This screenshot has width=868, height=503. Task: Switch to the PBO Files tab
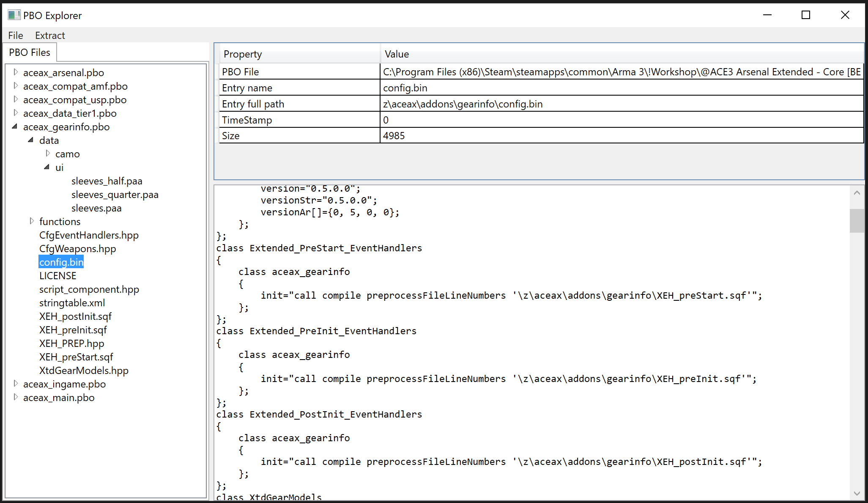[30, 52]
